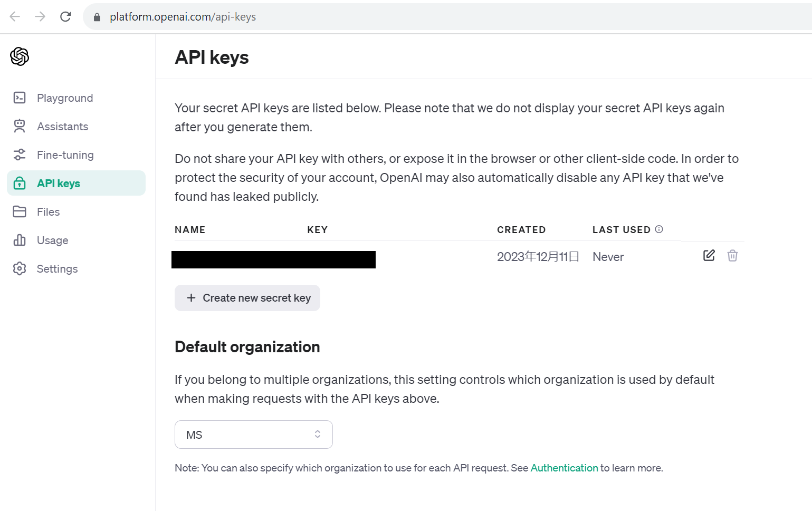Click the Settings gear icon
Image resolution: width=812 pixels, height=511 pixels.
coord(20,268)
